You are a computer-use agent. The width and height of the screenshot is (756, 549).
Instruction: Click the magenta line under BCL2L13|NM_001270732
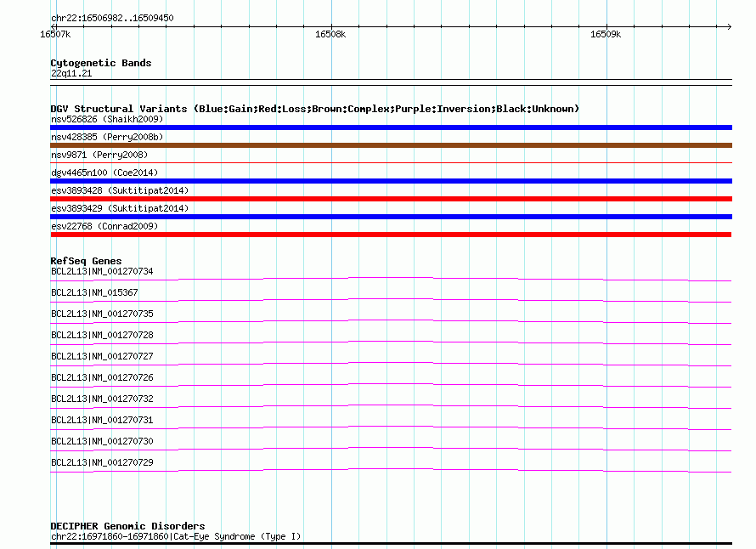(391, 406)
